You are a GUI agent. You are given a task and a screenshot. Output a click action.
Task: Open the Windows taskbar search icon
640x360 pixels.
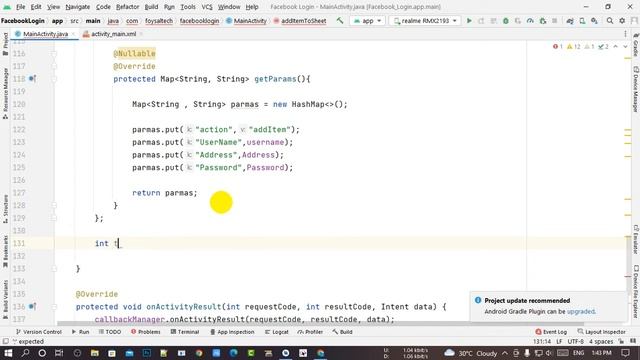pos(25,353)
